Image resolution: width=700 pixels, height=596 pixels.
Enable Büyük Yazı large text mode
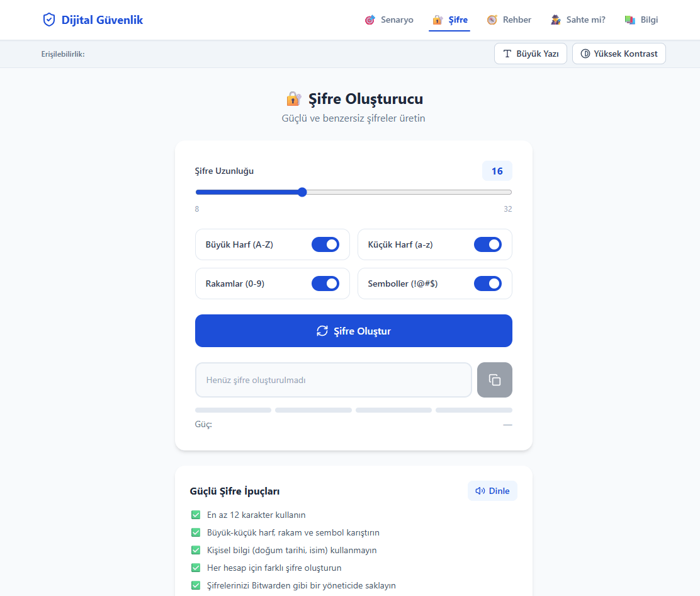point(531,54)
